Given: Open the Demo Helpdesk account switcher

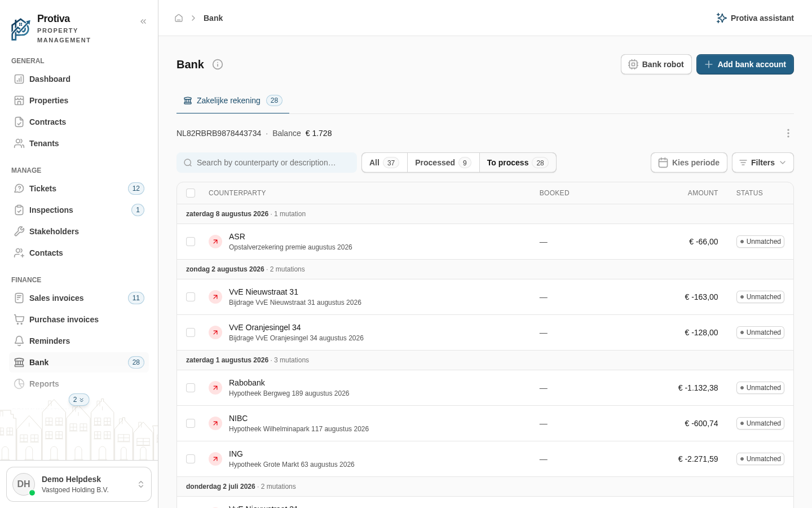Looking at the screenshot, I should (x=79, y=484).
